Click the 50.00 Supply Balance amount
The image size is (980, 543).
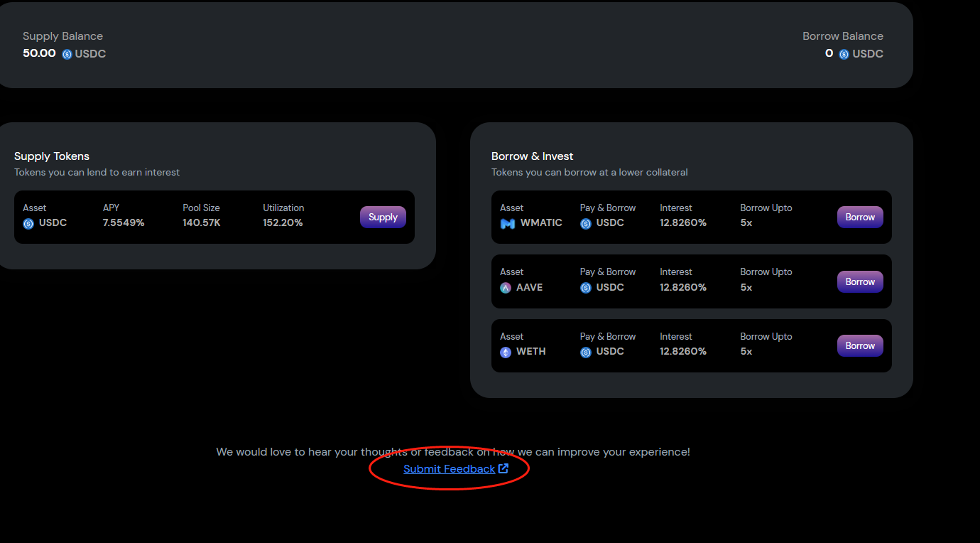tap(39, 53)
